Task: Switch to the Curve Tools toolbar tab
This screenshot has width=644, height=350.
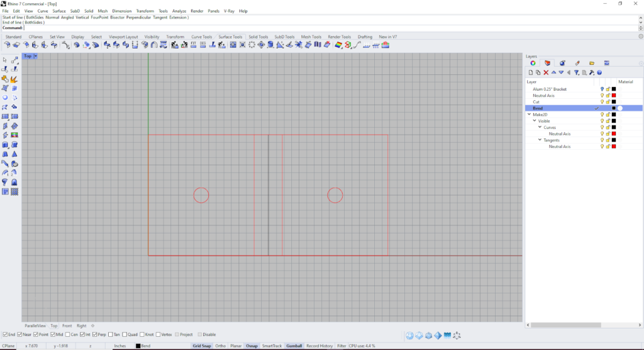Action: [x=201, y=37]
